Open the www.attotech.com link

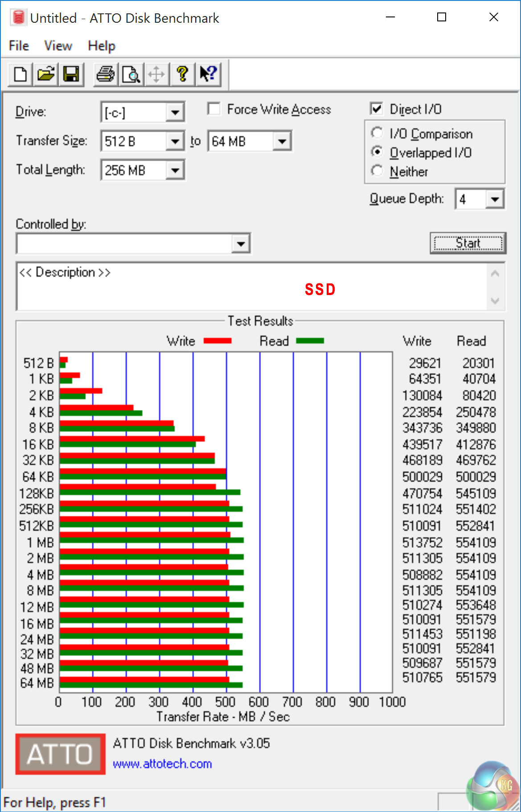tap(162, 764)
